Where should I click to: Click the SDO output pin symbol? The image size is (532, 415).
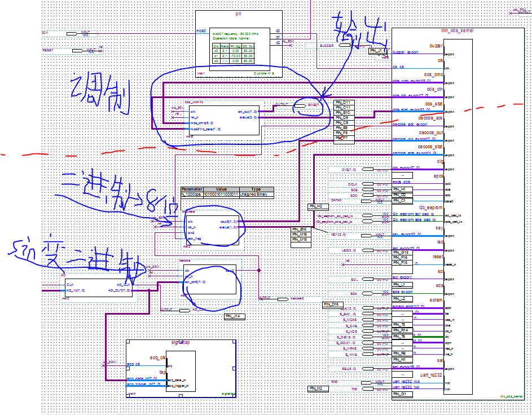tap(368, 196)
